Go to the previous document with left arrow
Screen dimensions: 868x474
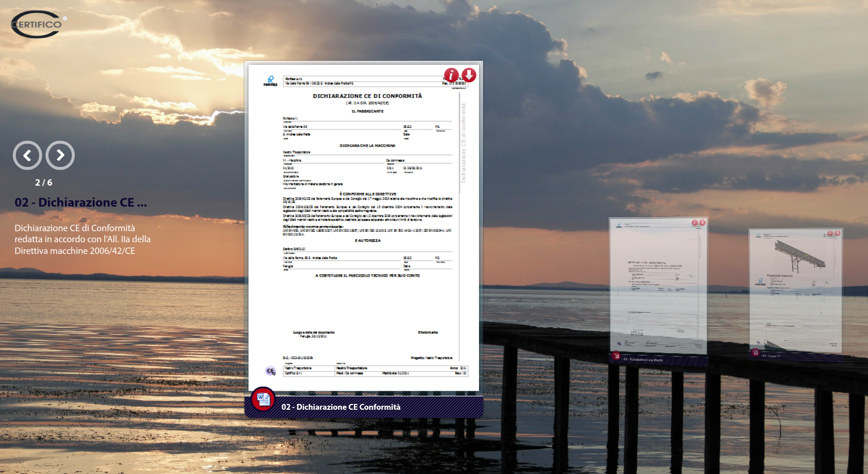(x=27, y=155)
